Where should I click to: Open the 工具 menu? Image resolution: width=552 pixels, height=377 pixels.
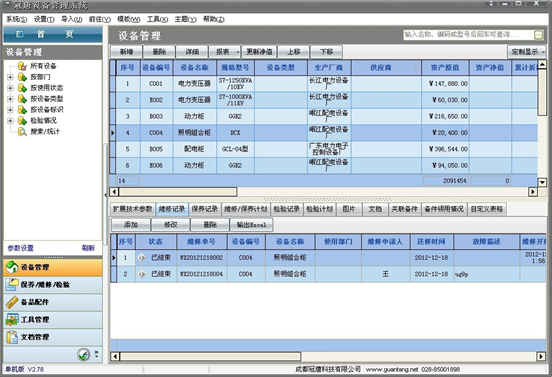(x=157, y=19)
